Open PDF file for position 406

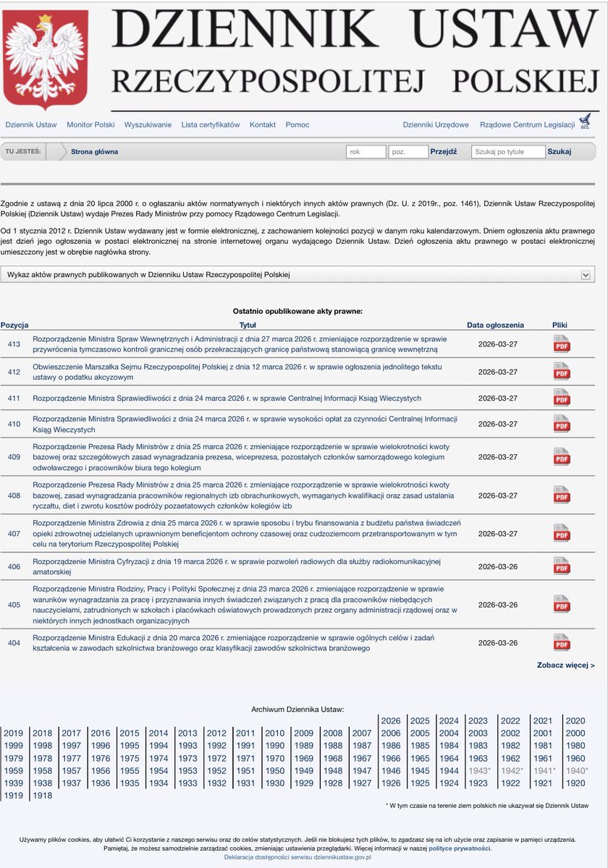[x=562, y=566]
